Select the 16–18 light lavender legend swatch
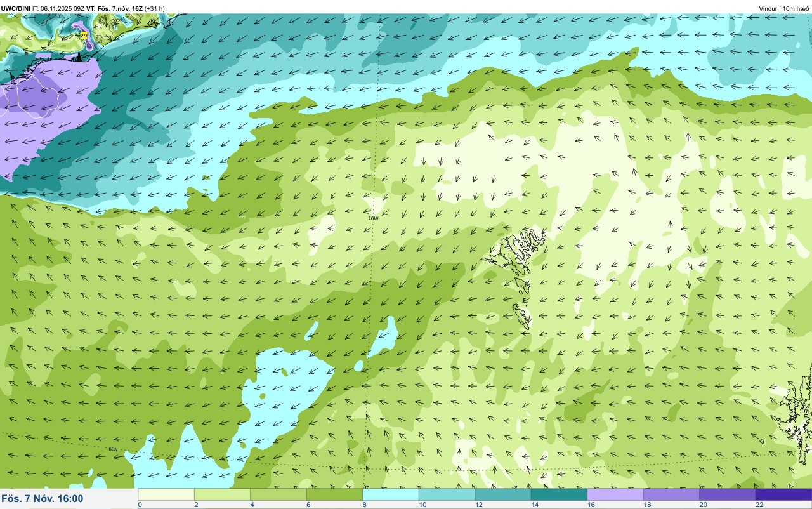This screenshot has width=812, height=509. click(615, 494)
